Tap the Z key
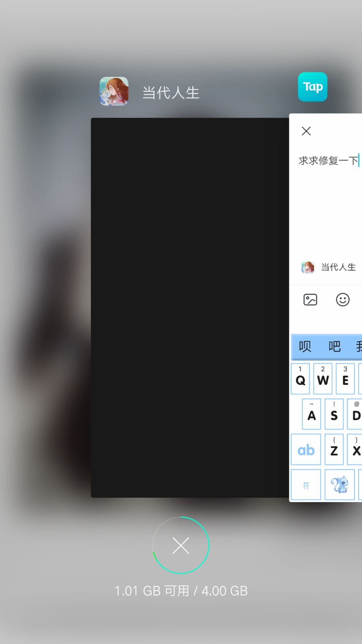This screenshot has width=362, height=644. [x=334, y=449]
